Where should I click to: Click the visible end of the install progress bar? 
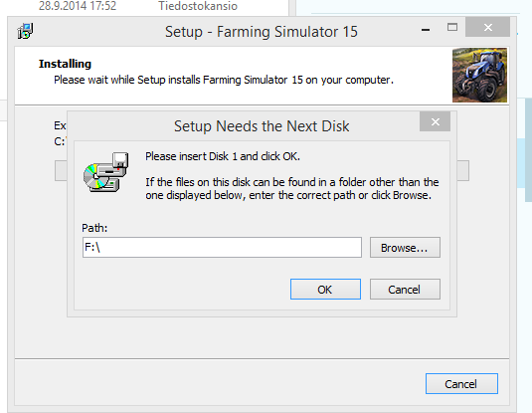tap(463, 171)
